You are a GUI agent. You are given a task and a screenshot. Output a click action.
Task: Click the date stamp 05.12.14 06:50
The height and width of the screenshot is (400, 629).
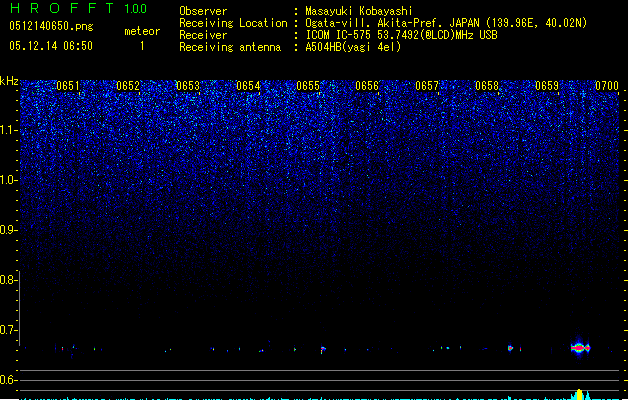pos(51,46)
